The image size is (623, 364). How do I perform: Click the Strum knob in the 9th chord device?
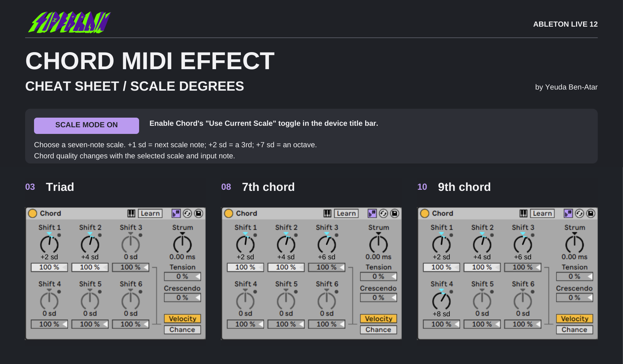click(x=575, y=243)
